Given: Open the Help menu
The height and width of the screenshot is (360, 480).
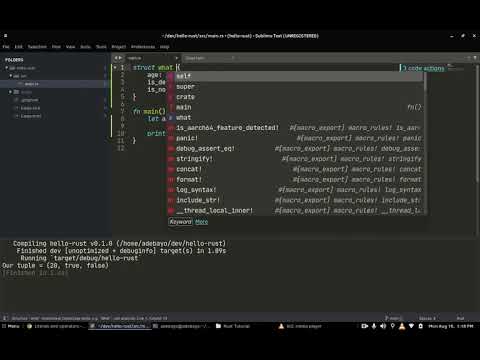Looking at the screenshot, I should (164, 47).
